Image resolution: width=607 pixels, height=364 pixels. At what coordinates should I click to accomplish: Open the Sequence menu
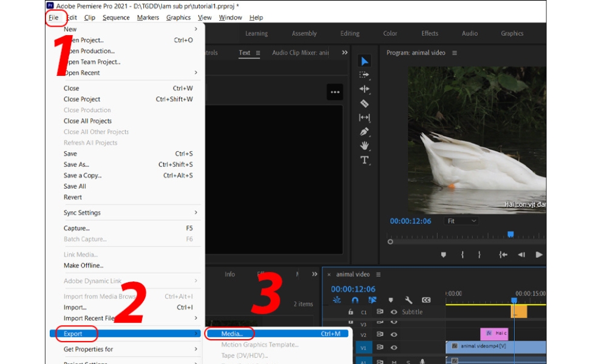click(116, 18)
